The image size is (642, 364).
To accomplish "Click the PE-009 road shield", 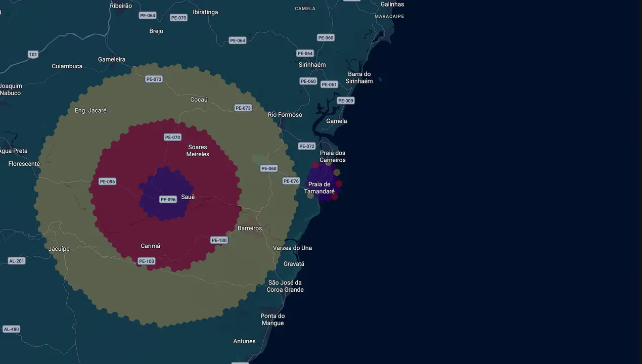I will click(x=346, y=101).
